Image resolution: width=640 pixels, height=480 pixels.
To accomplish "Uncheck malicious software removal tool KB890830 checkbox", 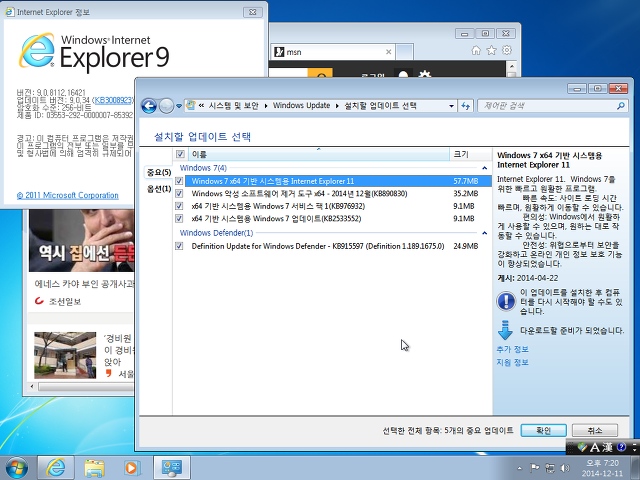I will click(179, 193).
